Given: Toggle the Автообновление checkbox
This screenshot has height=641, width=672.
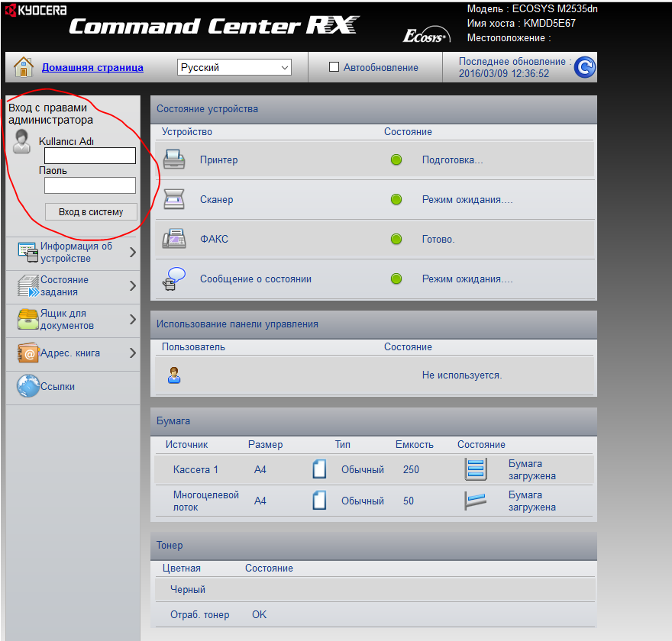Looking at the screenshot, I should tap(334, 67).
